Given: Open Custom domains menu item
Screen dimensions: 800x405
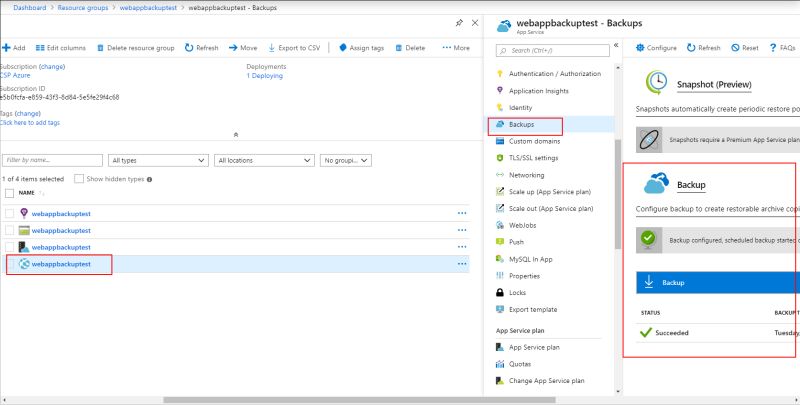Looking at the screenshot, I should click(535, 141).
